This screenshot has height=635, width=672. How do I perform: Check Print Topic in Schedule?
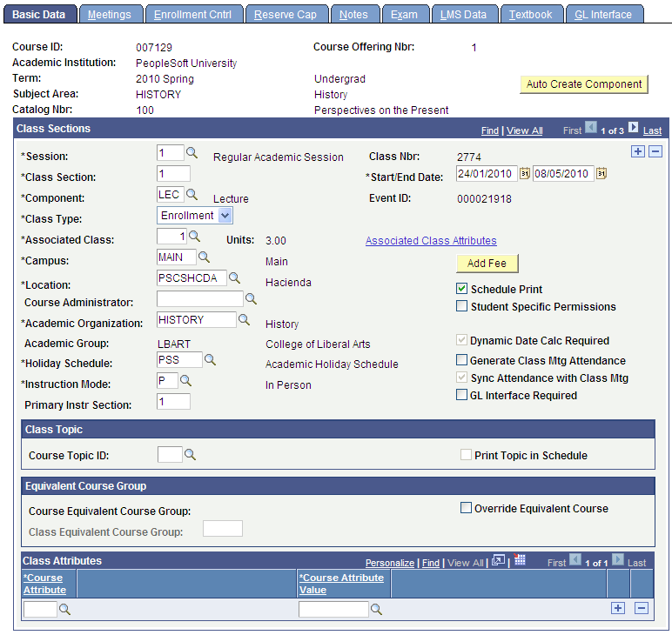(466, 455)
